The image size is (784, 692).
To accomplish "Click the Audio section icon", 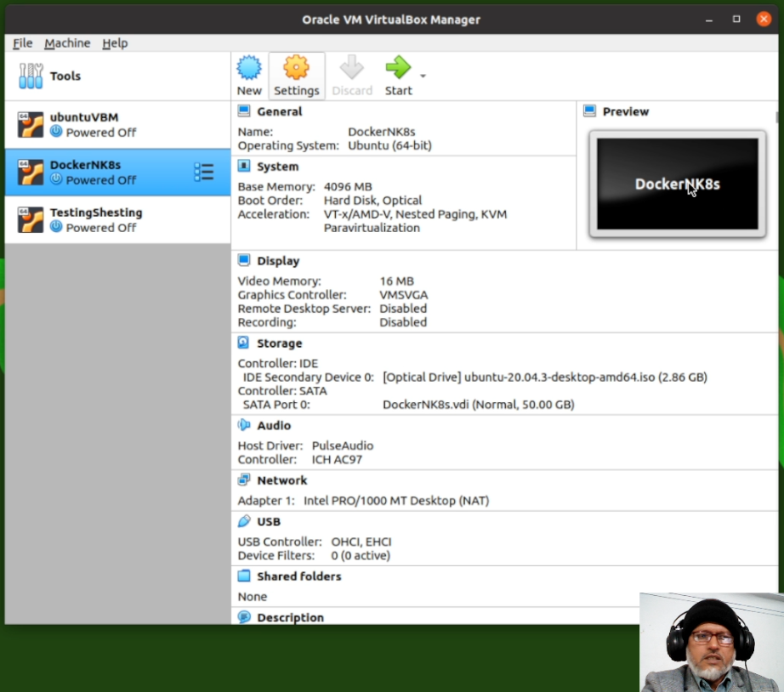I will [x=242, y=425].
